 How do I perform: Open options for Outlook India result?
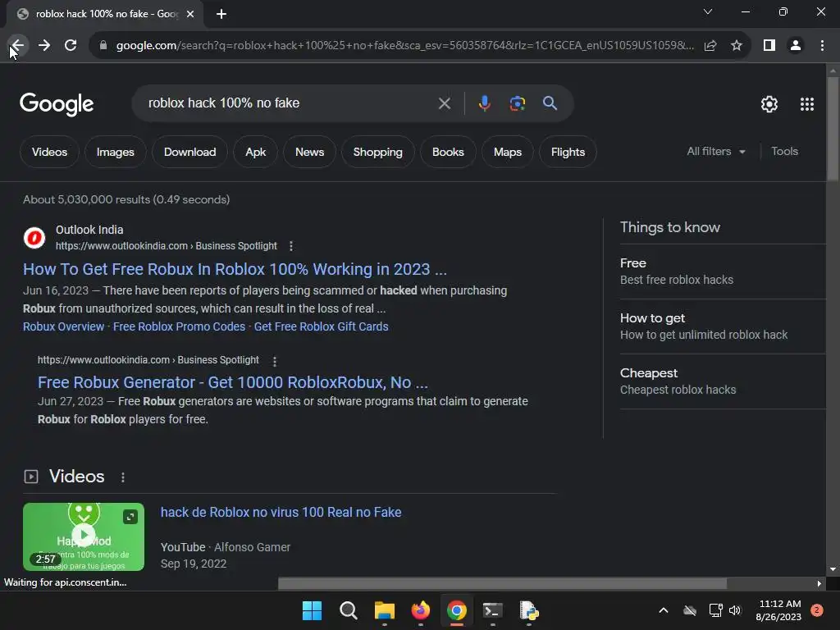[x=291, y=246]
